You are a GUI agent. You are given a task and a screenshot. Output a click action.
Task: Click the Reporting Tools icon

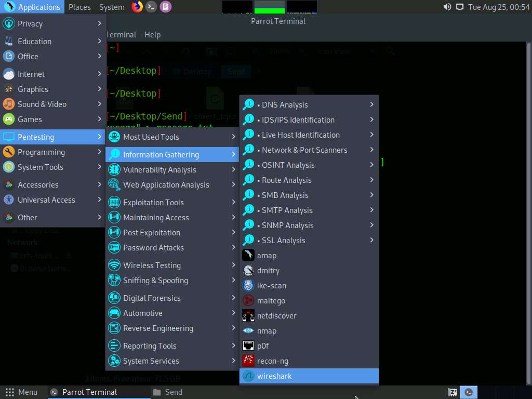tap(114, 345)
